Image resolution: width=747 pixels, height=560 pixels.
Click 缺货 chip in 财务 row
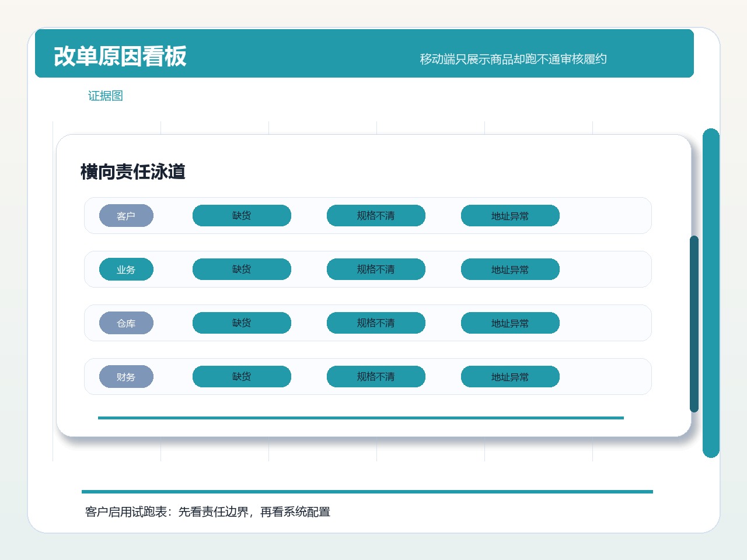click(x=242, y=377)
